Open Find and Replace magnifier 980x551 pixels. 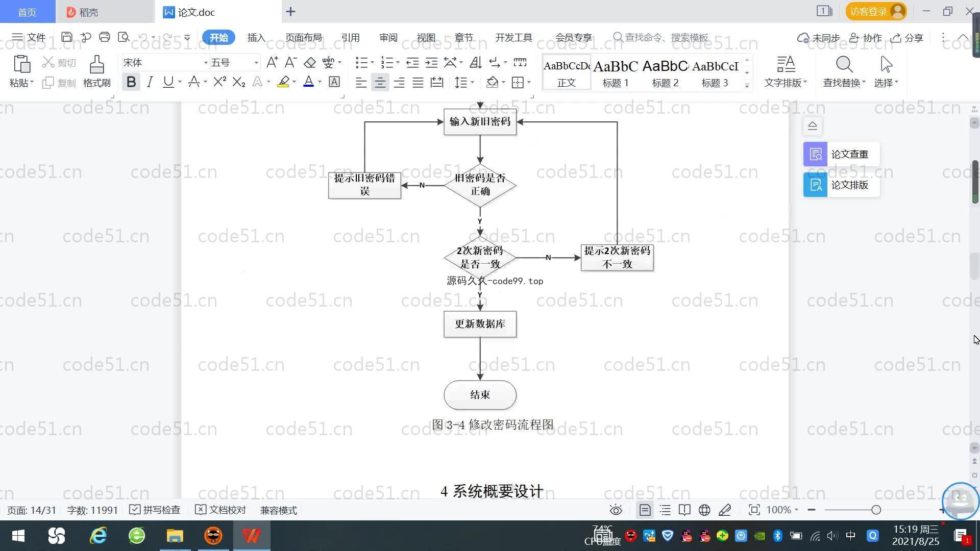coord(844,64)
